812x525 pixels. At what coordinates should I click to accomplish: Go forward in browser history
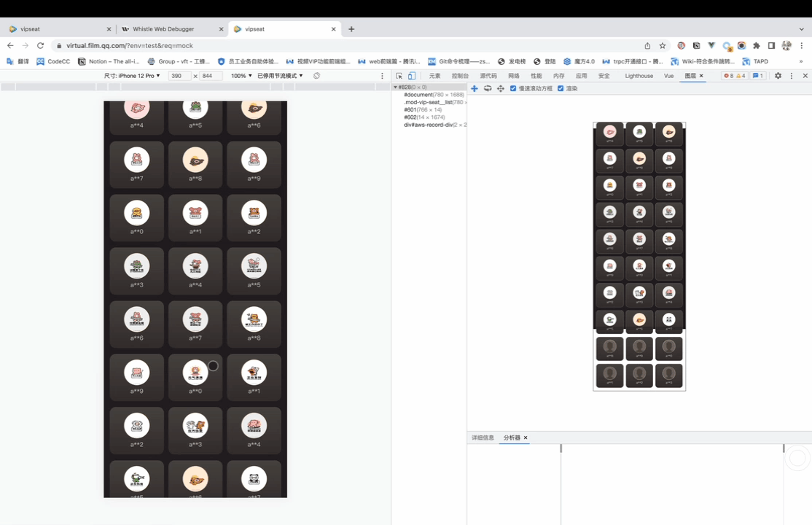[x=25, y=46]
